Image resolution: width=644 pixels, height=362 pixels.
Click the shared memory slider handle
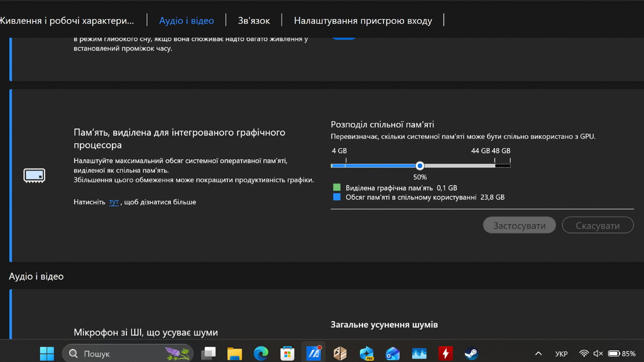click(x=420, y=166)
